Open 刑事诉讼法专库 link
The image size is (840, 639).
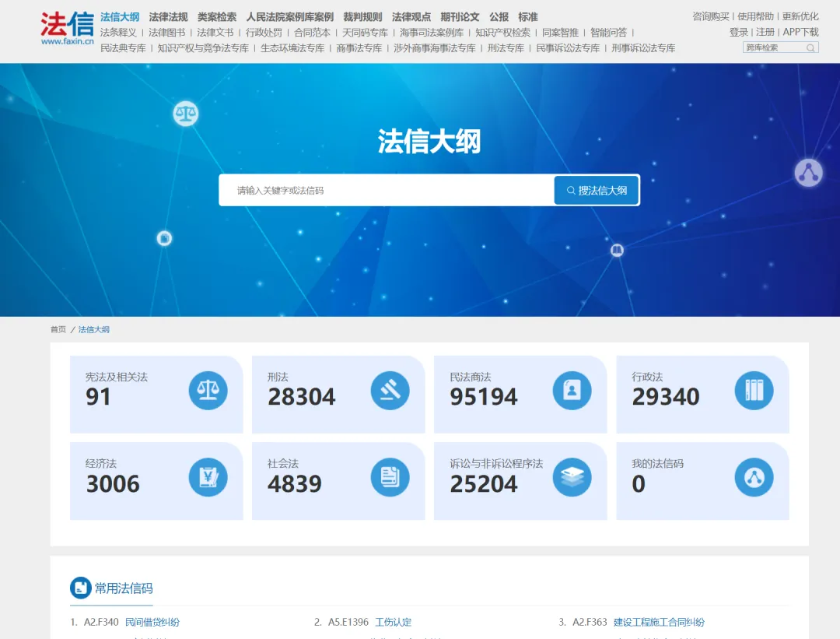[643, 48]
